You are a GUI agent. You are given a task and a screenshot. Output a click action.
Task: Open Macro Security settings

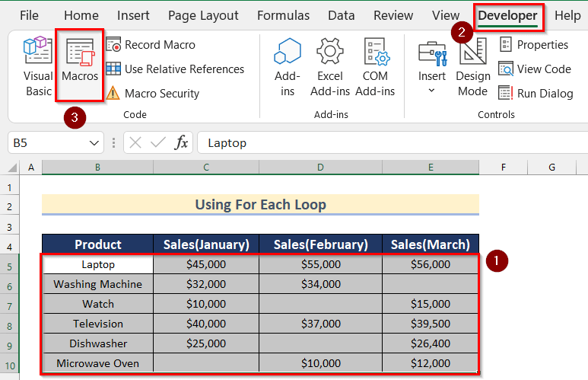(x=152, y=94)
